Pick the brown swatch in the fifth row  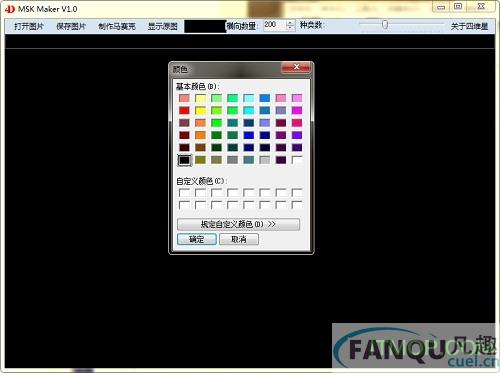pos(200,147)
